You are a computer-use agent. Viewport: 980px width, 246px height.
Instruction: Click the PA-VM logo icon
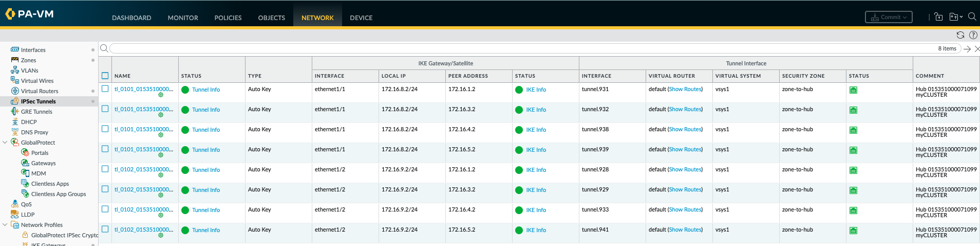[10, 14]
